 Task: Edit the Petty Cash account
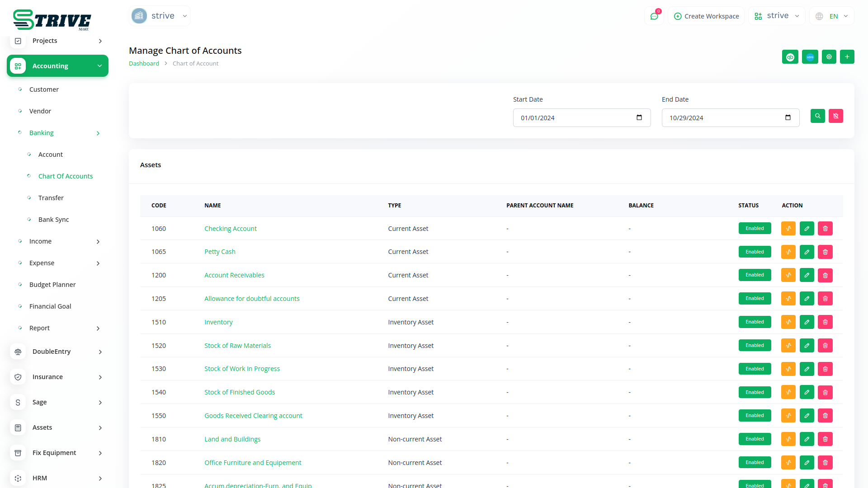(807, 252)
